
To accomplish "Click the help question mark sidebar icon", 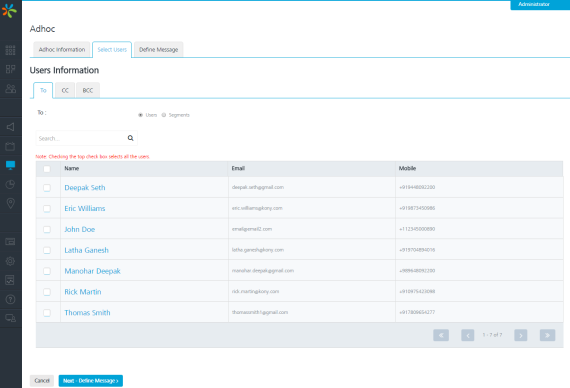I will pos(11,299).
